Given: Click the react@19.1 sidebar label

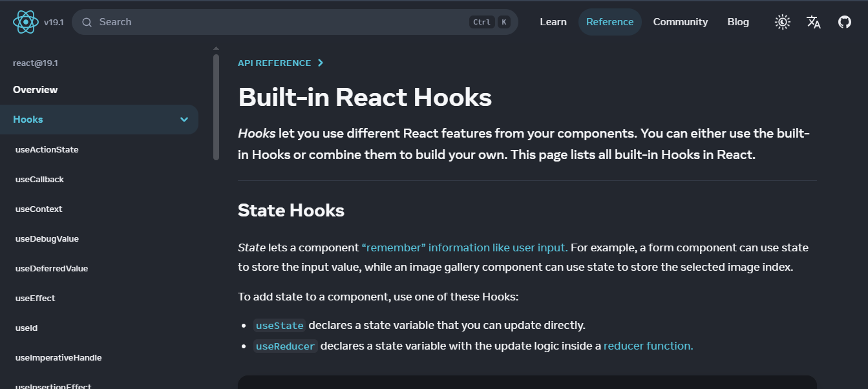Looking at the screenshot, I should (36, 63).
